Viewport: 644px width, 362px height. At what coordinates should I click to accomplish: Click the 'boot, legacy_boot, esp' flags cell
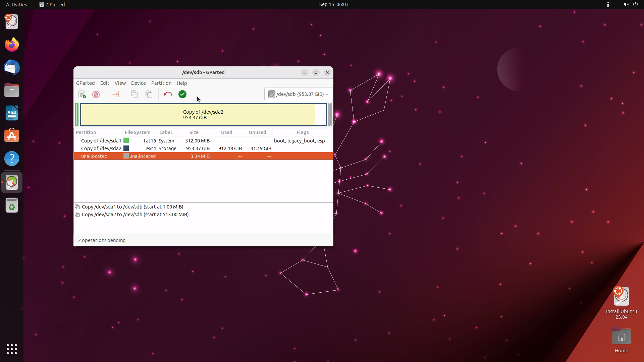coord(300,141)
